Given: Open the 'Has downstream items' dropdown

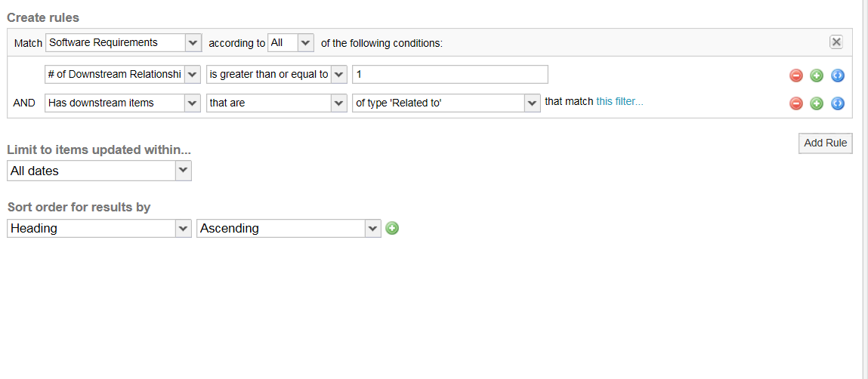Looking at the screenshot, I should pyautogui.click(x=122, y=103).
